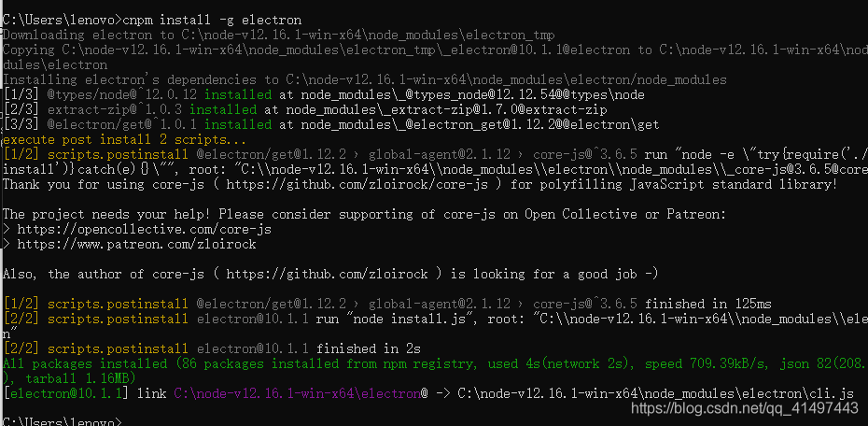This screenshot has width=868, height=426.
Task: Click the Downloading electron line
Action: tap(278, 35)
